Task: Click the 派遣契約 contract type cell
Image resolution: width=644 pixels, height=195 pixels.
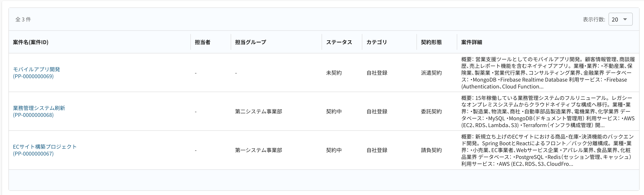Action: (x=431, y=73)
